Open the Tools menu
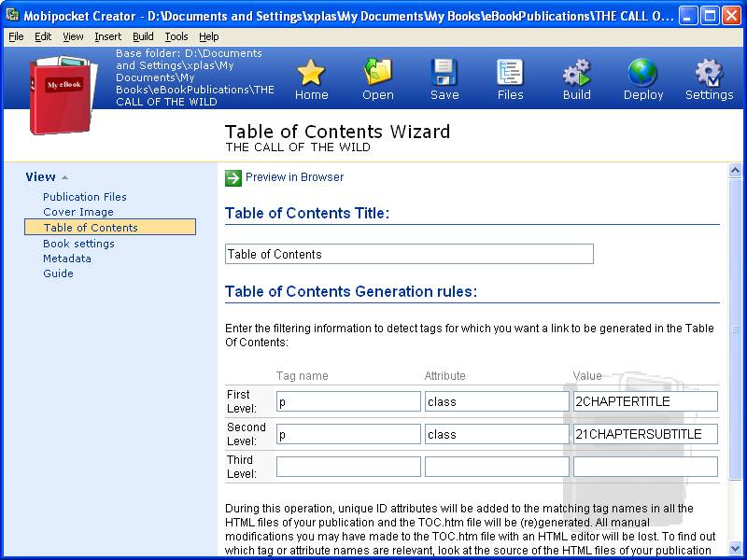Screen dimensions: 747x560 click(176, 36)
